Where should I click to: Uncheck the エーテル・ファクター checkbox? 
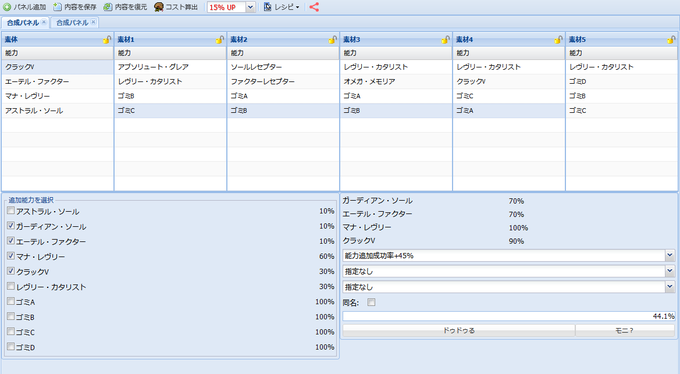11,240
